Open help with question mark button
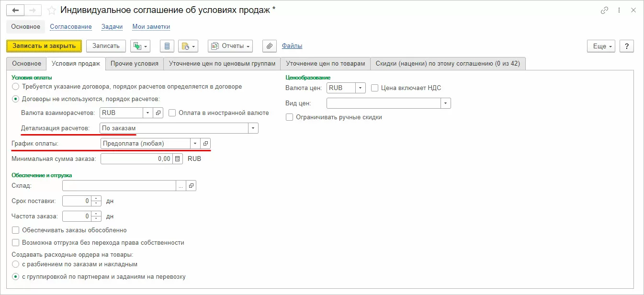Viewport: 644px width, 295px height. coord(627,46)
